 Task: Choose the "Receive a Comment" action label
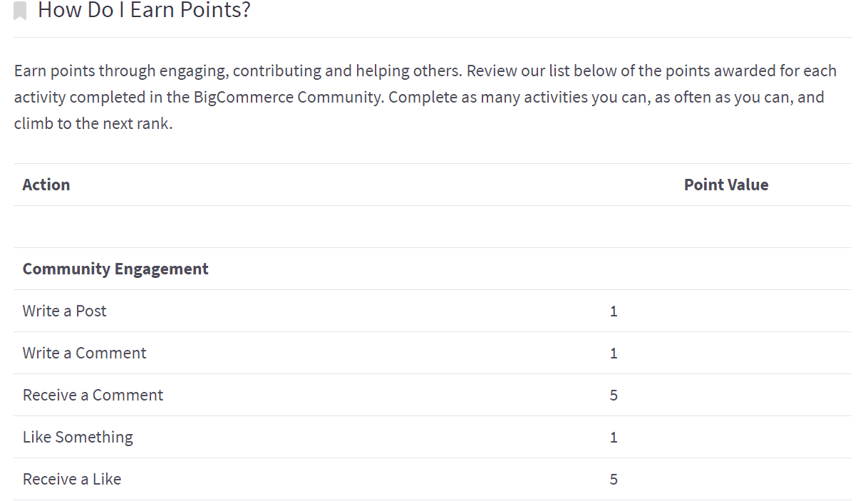click(93, 395)
